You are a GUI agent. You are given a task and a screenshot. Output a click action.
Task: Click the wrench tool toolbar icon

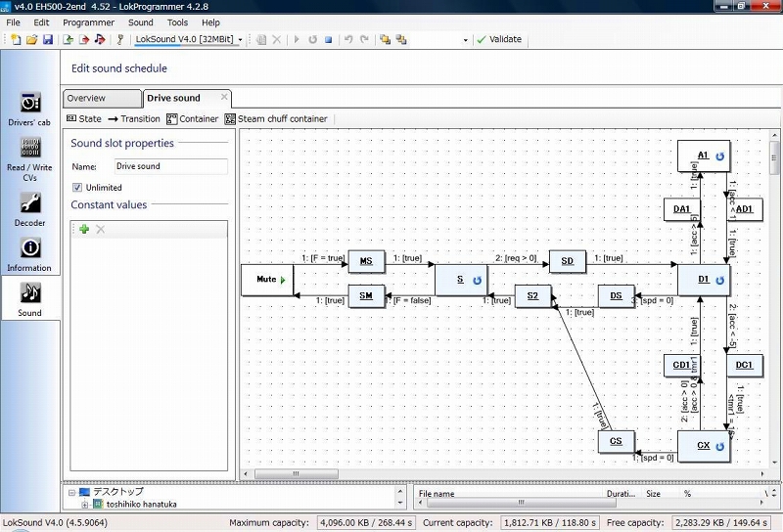[119, 39]
